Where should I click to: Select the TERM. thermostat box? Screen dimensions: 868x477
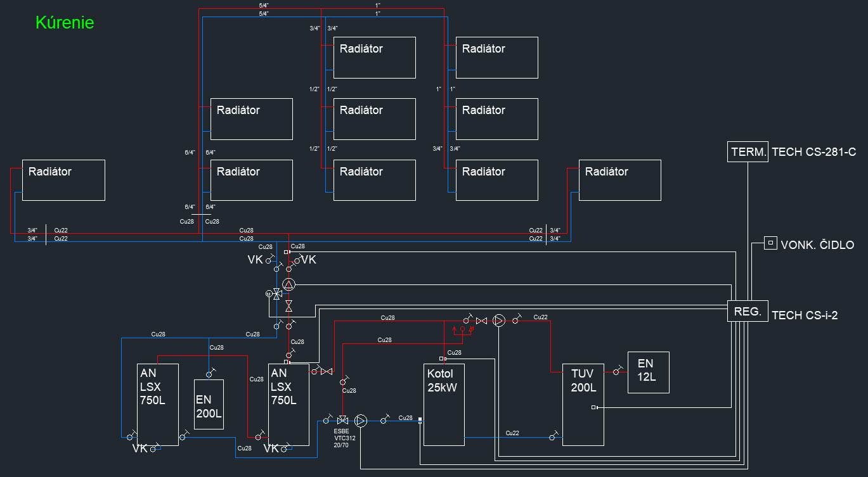click(x=748, y=151)
